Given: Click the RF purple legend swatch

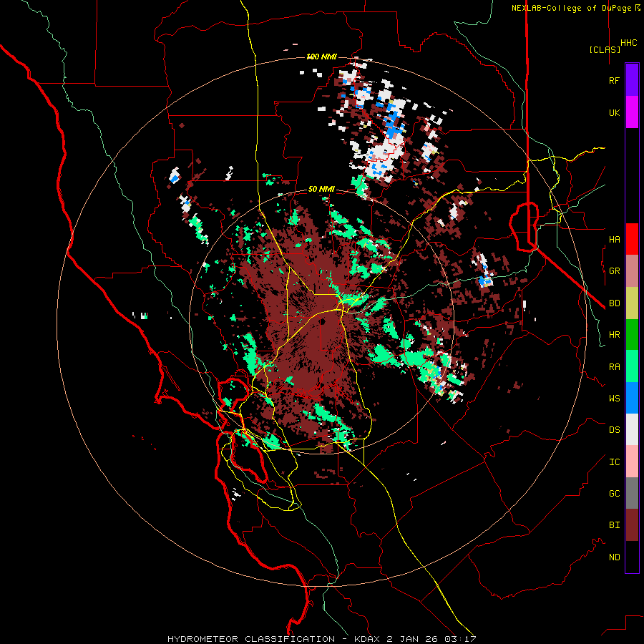Looking at the screenshot, I should tap(632, 80).
